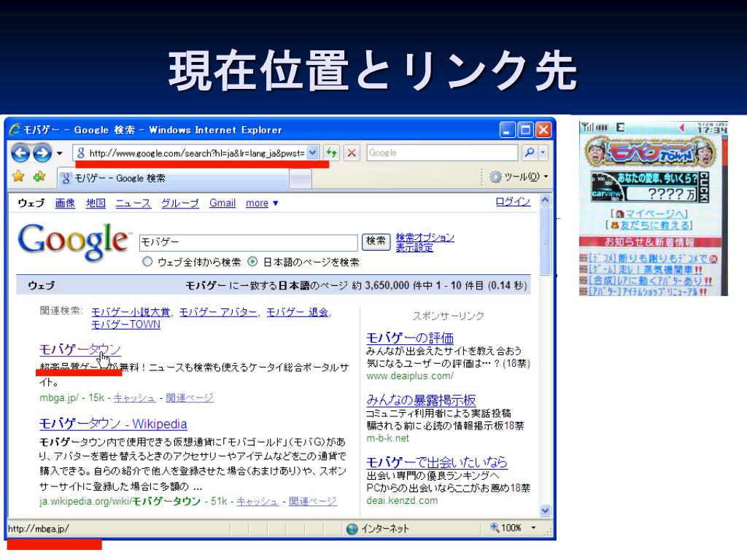Screen dimensions: 747x560
Task: Click the ニュース link in Google nav
Action: [x=133, y=203]
